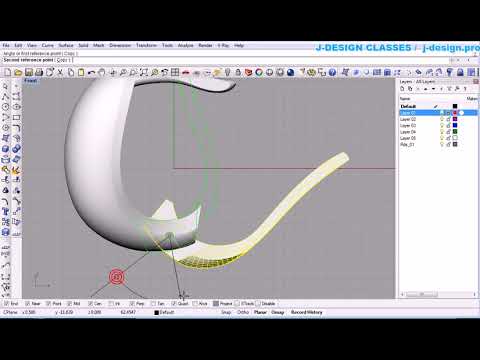The height and width of the screenshot is (360, 480).
Task: Click the four-viewport layout icon
Action: 175,72
